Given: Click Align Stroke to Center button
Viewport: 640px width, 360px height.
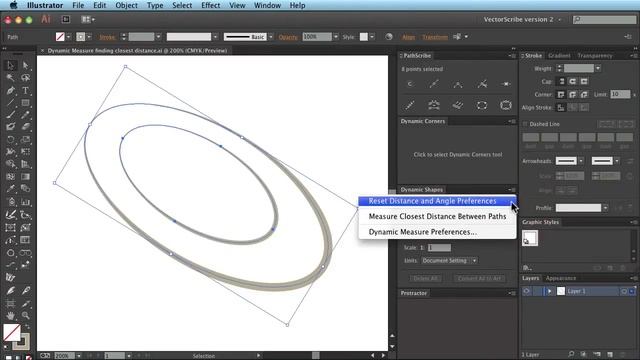Looking at the screenshot, I should click(x=561, y=107).
